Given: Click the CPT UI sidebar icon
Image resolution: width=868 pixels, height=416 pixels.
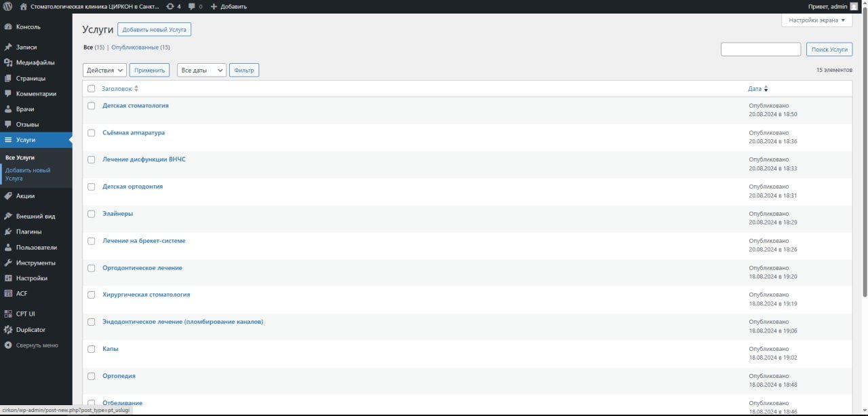Looking at the screenshot, I should 8,314.
